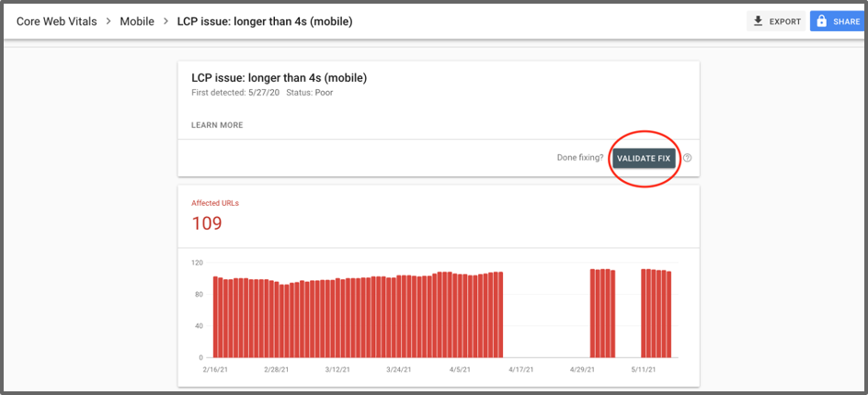Click the chart x-axis label 2/16/21
This screenshot has width=868, height=395.
pos(216,369)
